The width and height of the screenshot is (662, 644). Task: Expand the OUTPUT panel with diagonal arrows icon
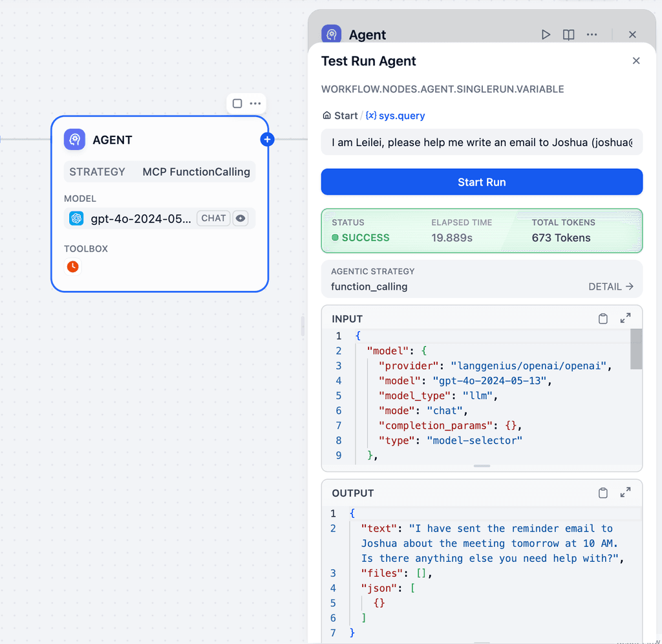(625, 493)
